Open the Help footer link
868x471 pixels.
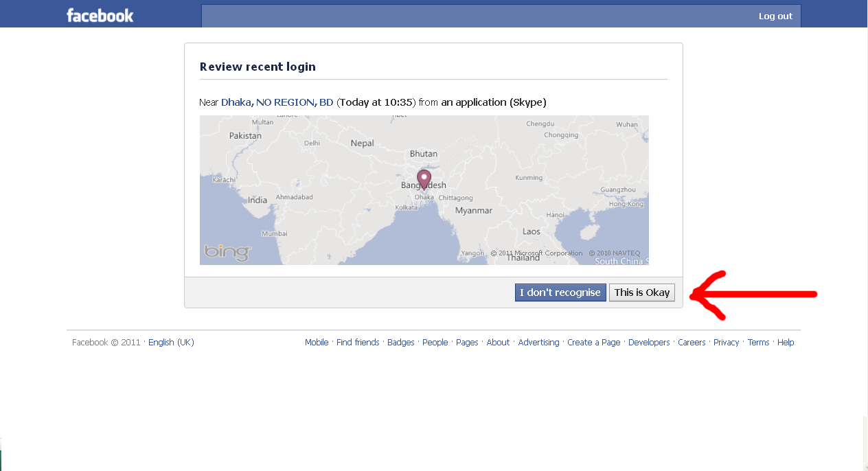click(786, 342)
